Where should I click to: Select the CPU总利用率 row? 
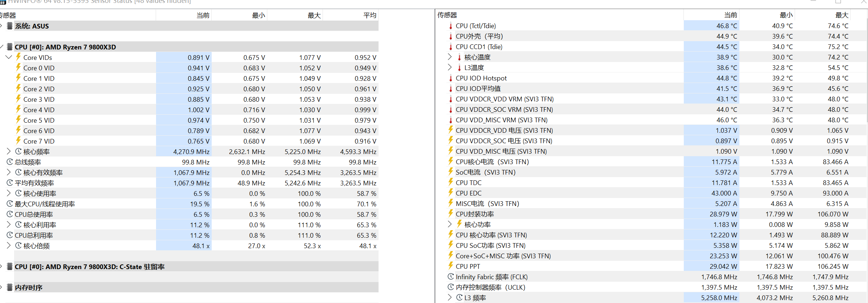coord(189,235)
